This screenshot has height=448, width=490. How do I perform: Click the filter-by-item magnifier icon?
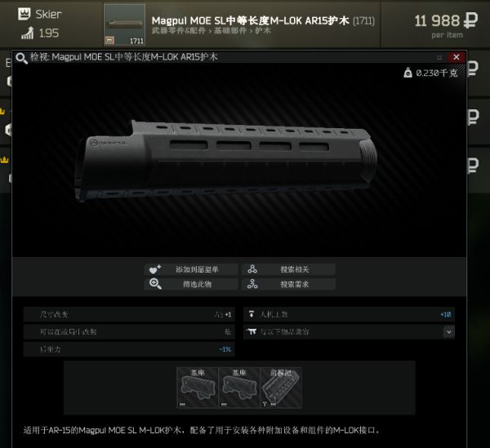click(x=155, y=284)
